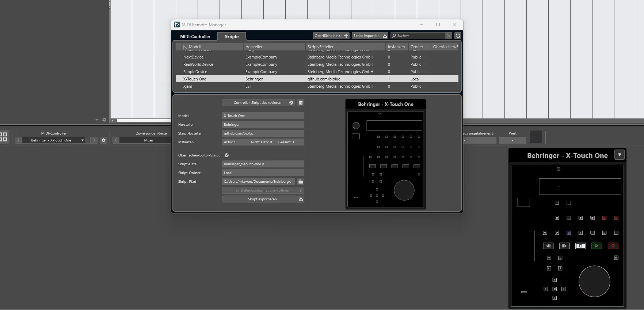This screenshot has height=310, width=644.
Task: Delete the script with the trash icon
Action: point(301,103)
